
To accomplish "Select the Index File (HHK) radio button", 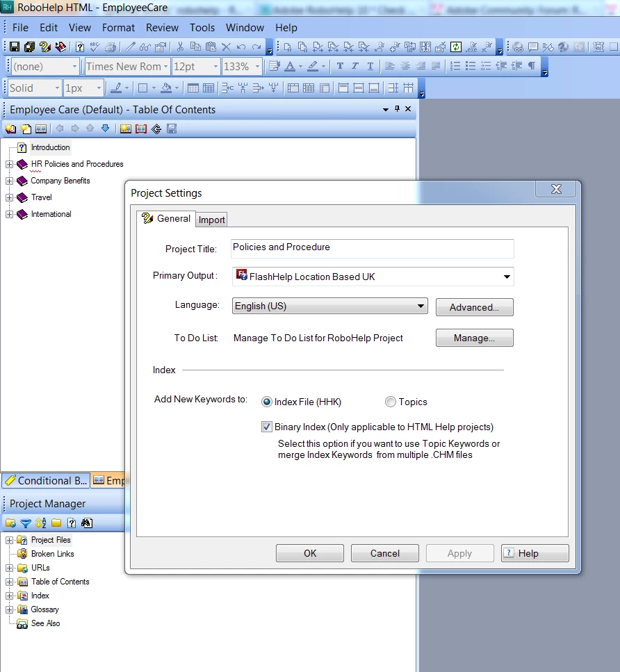I will 267,402.
